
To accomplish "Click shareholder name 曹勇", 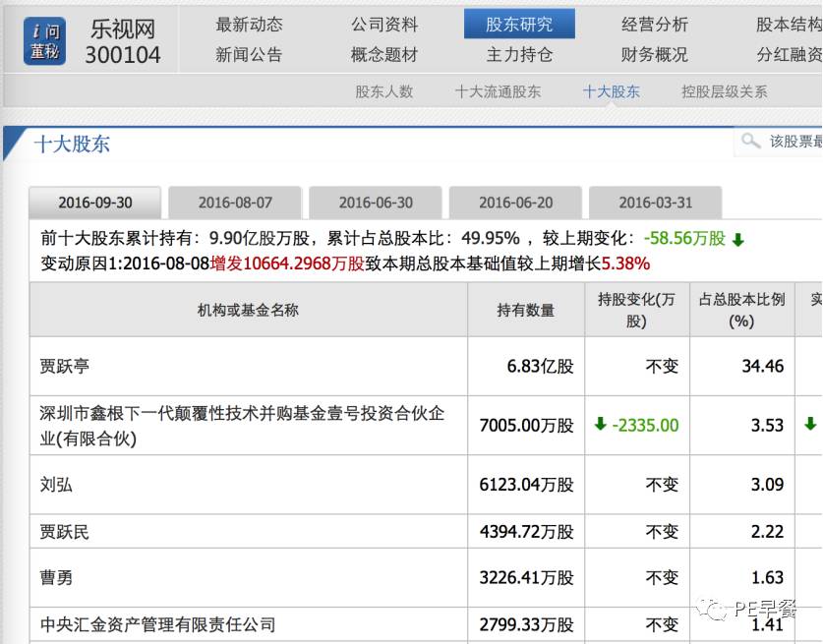I will tap(56, 578).
